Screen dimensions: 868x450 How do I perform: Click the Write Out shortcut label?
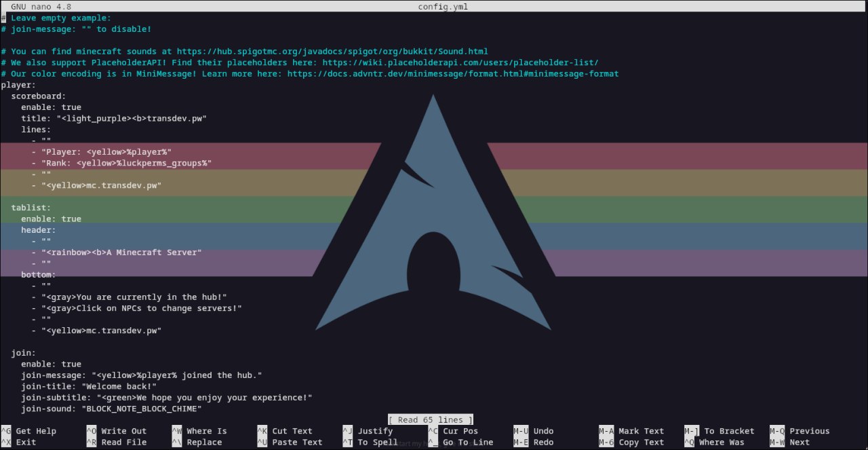[x=123, y=431]
